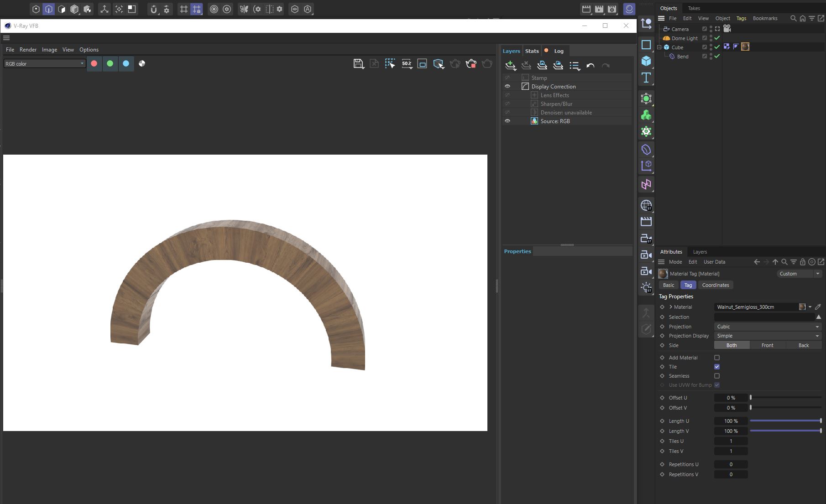Go back in Attributes history
This screenshot has width=826, height=504.
[x=757, y=262]
